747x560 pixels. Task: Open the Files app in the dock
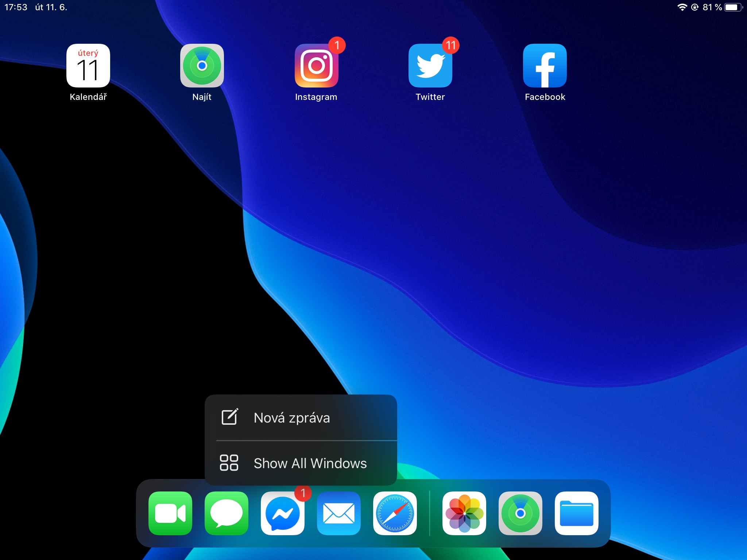tap(577, 513)
